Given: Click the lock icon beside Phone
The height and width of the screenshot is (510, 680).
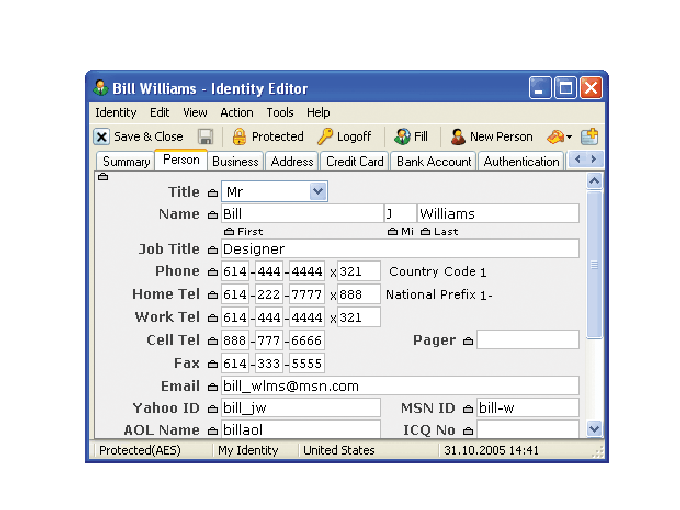Looking at the screenshot, I should point(212,272).
